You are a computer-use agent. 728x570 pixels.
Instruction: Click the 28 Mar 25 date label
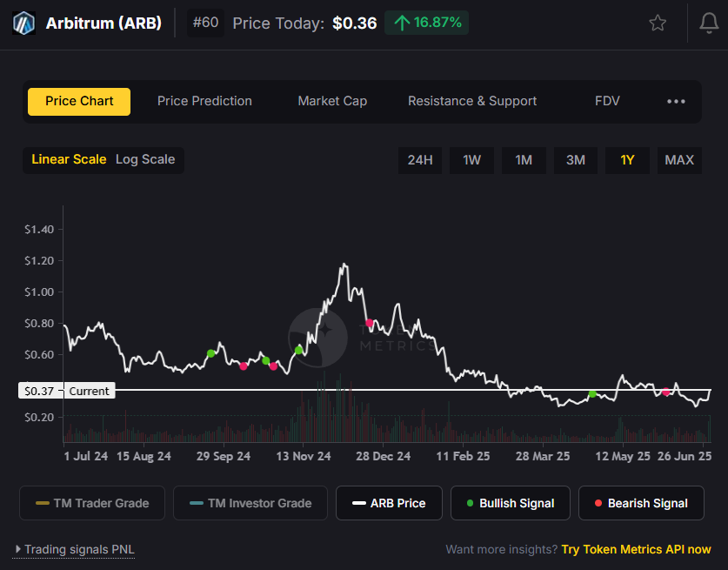tap(542, 457)
